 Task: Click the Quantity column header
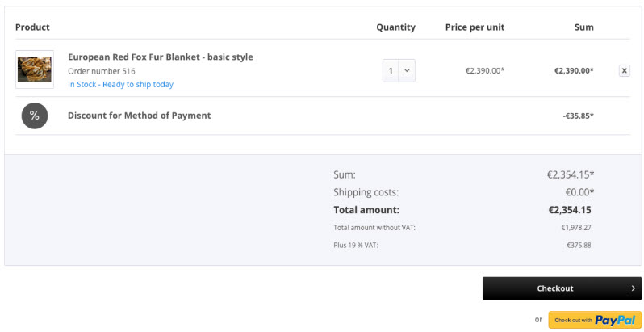point(395,27)
